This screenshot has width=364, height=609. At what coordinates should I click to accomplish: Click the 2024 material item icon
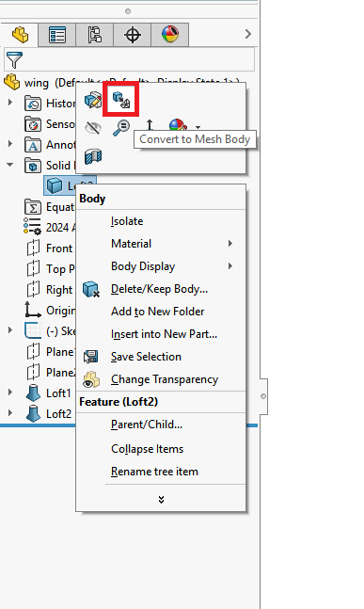[32, 227]
